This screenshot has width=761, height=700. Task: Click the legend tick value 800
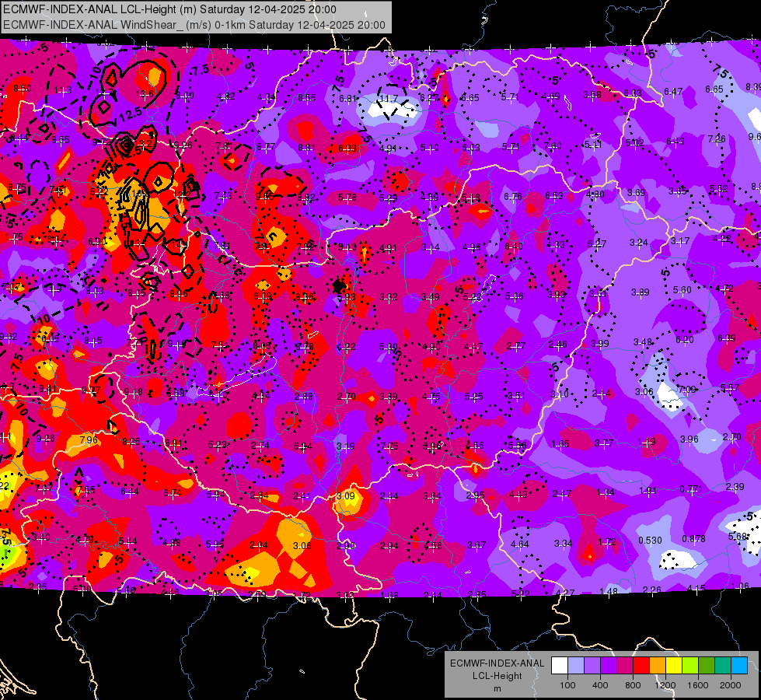click(633, 685)
